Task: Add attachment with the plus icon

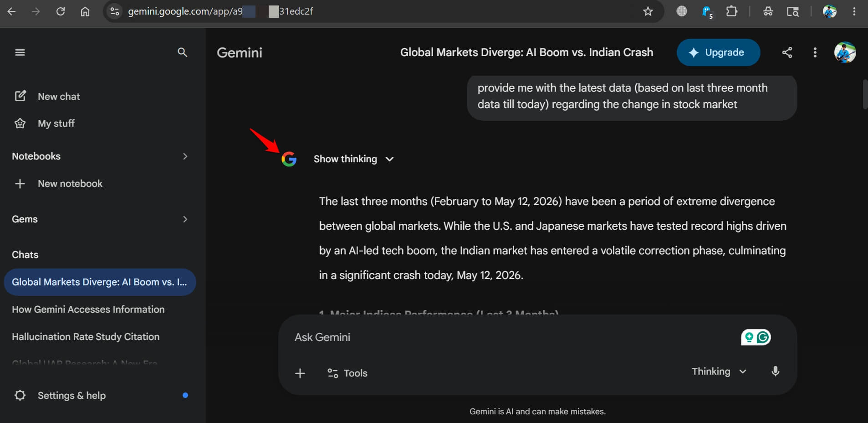Action: point(300,373)
